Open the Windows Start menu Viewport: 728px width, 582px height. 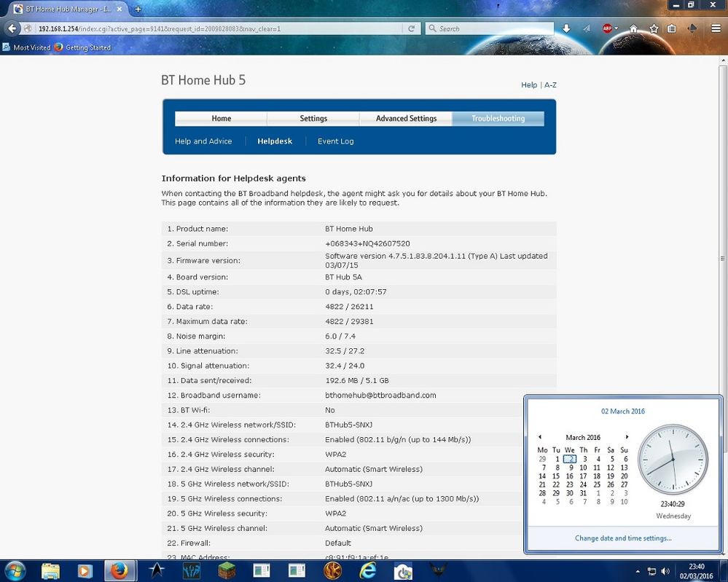(15, 571)
